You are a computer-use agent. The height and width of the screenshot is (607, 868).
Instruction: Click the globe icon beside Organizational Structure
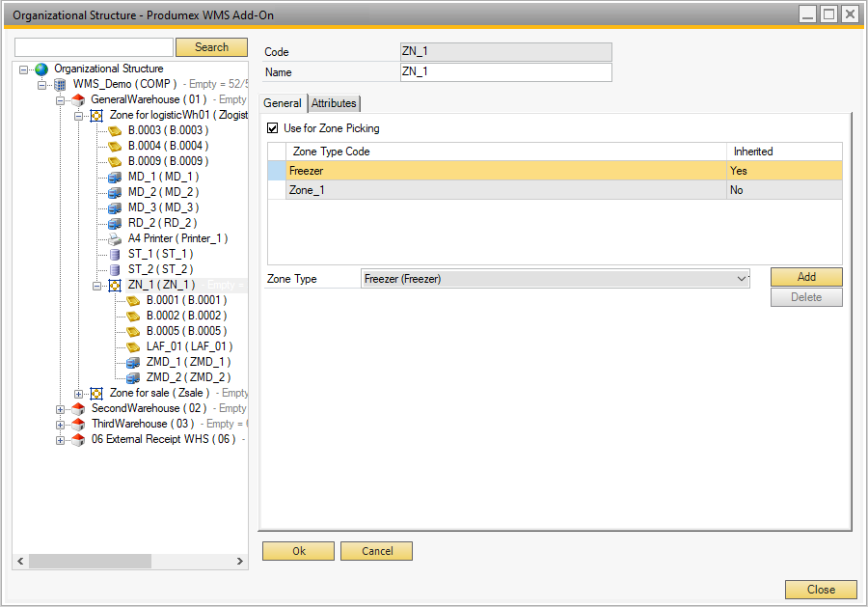click(x=41, y=69)
